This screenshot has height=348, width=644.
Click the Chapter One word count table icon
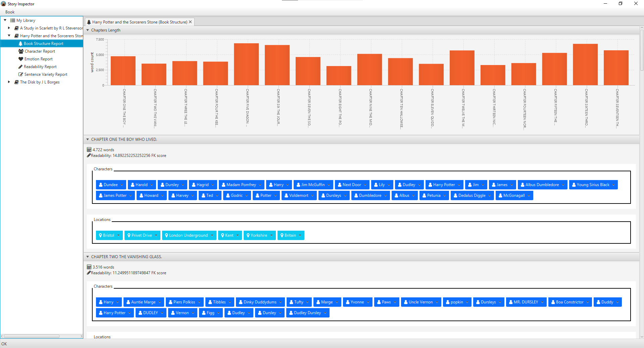coord(89,150)
